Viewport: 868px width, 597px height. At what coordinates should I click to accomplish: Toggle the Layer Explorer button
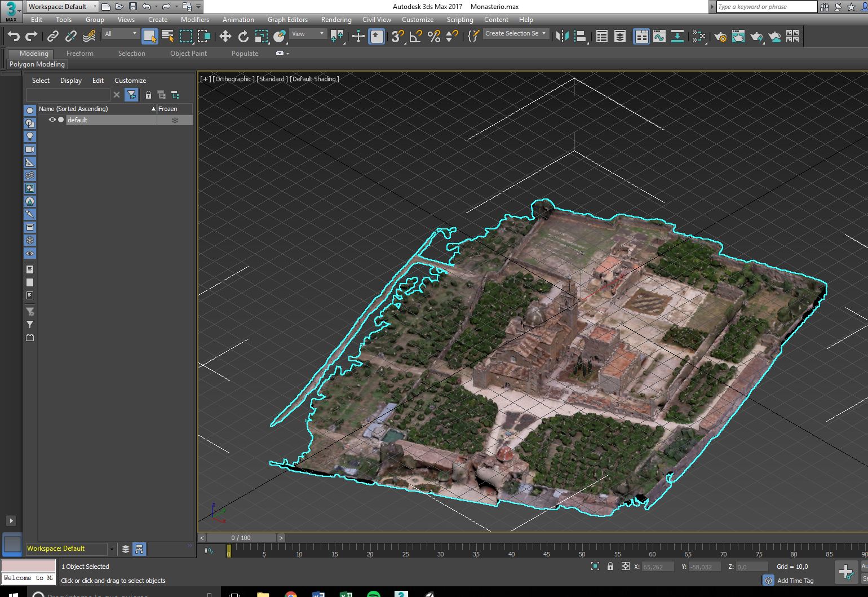point(619,37)
